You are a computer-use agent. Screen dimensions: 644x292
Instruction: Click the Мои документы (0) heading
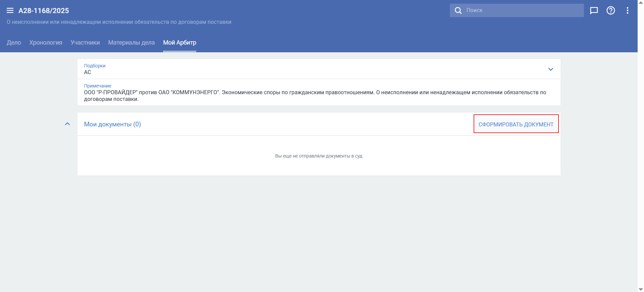click(112, 124)
